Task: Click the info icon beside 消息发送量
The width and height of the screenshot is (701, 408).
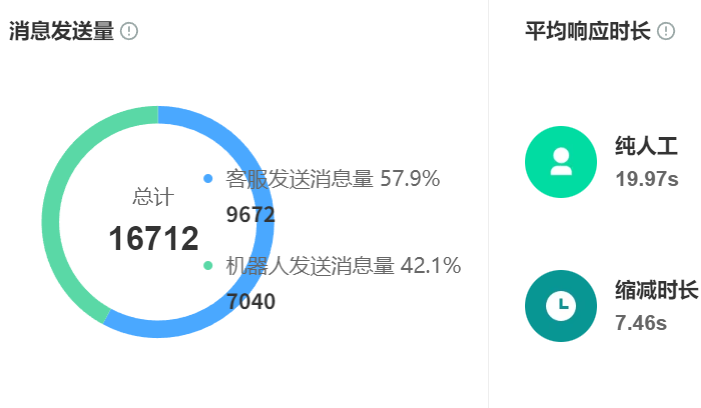Action: (129, 31)
